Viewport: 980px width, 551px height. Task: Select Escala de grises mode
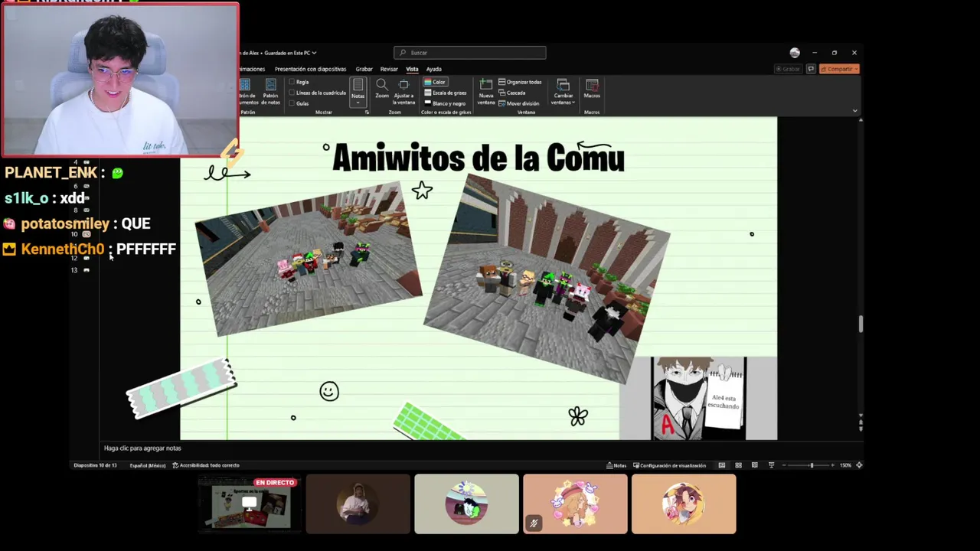444,93
